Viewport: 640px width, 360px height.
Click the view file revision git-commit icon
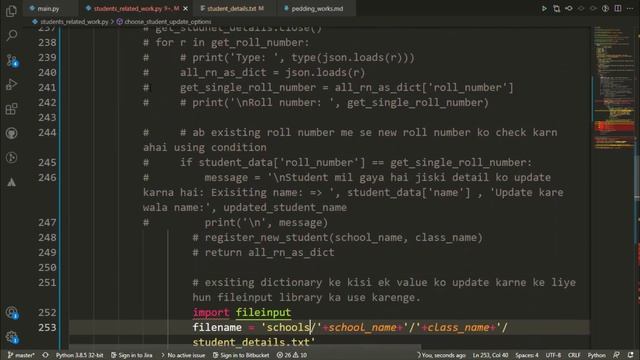pos(569,8)
